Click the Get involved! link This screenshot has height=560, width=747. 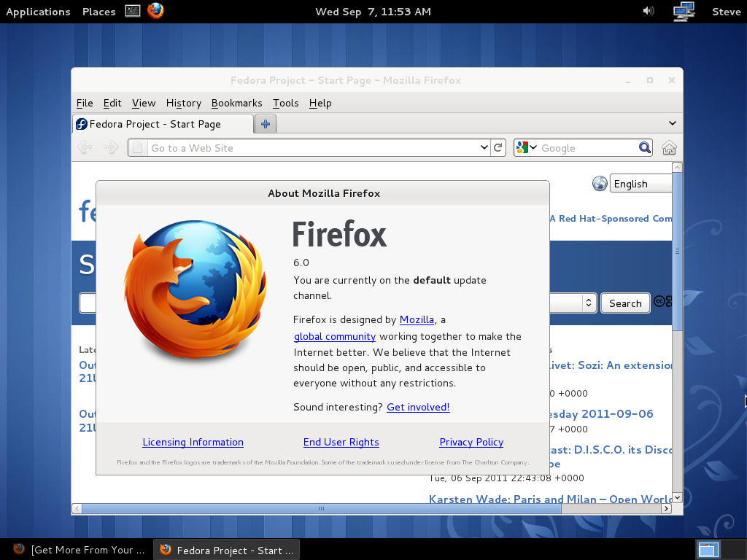pos(418,407)
